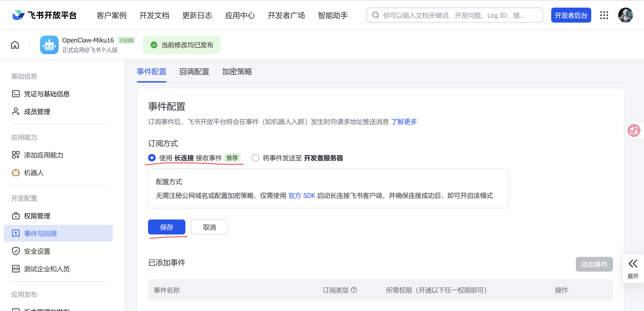Open the apps grid icon in header
The width and height of the screenshot is (644, 311).
(x=604, y=15)
